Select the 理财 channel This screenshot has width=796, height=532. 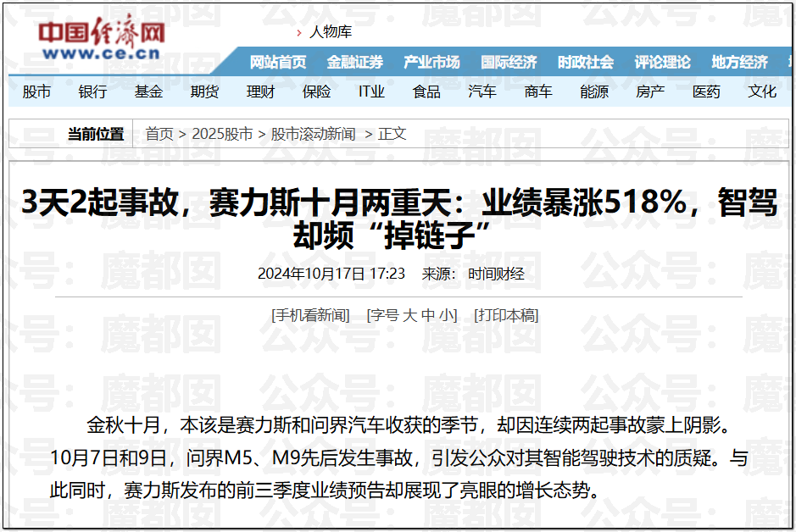[260, 91]
